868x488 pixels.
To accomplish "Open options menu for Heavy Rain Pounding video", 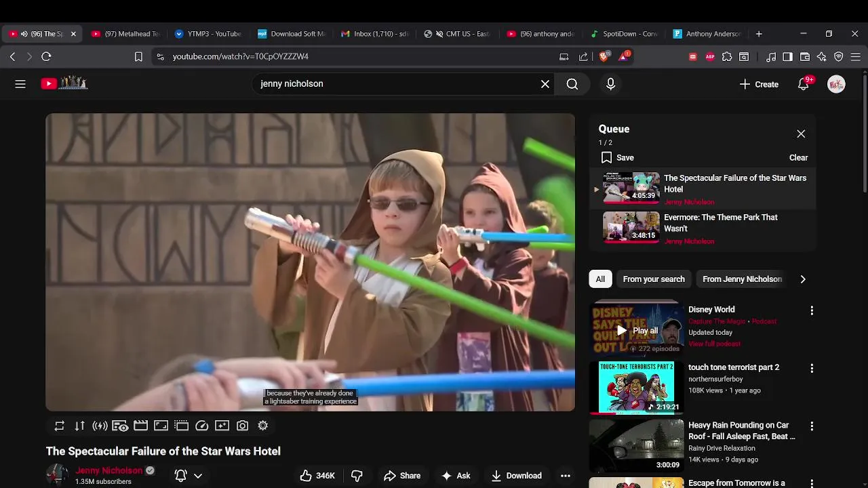I will pyautogui.click(x=812, y=426).
